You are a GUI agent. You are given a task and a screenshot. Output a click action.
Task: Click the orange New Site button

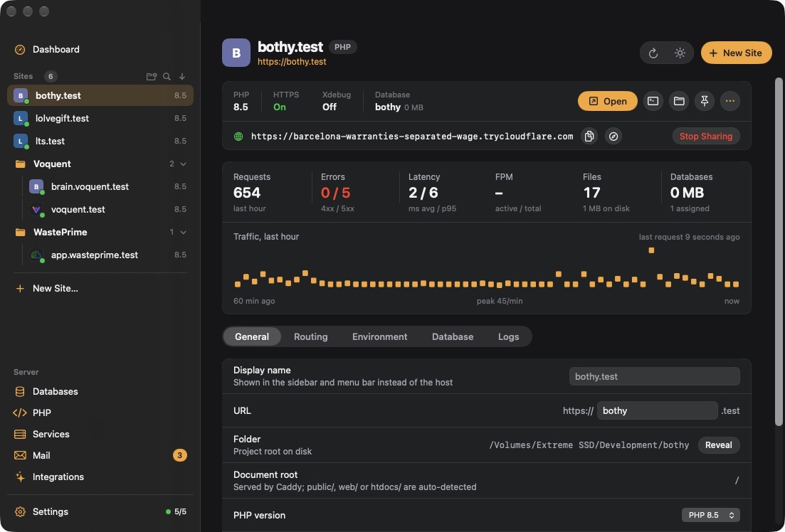pyautogui.click(x=737, y=53)
